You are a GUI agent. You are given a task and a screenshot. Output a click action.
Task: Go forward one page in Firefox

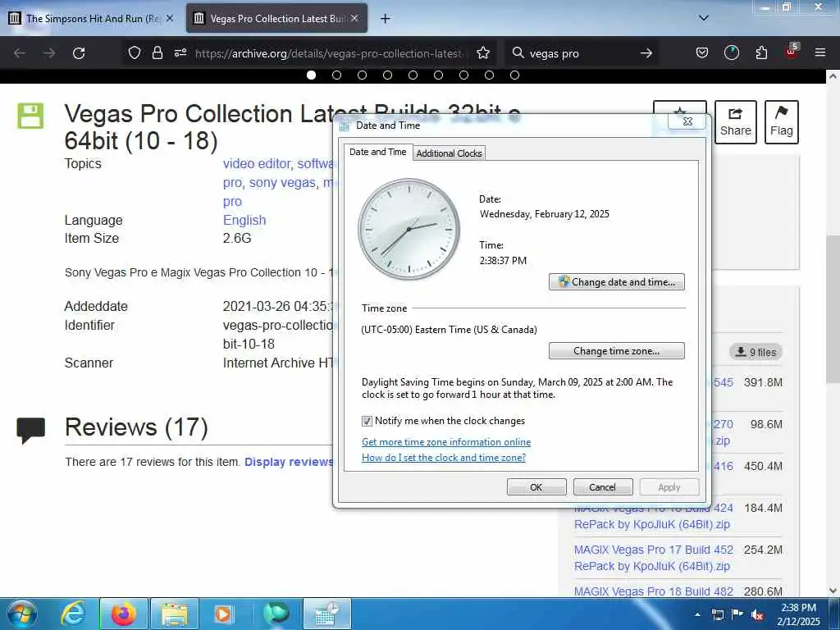(48, 53)
